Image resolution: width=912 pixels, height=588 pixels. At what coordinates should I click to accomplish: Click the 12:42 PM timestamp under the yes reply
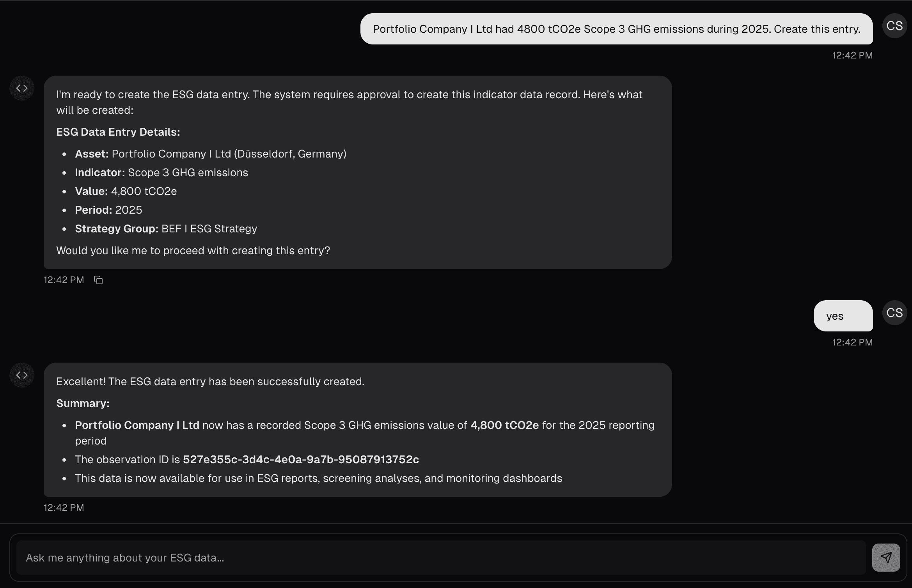[852, 342]
